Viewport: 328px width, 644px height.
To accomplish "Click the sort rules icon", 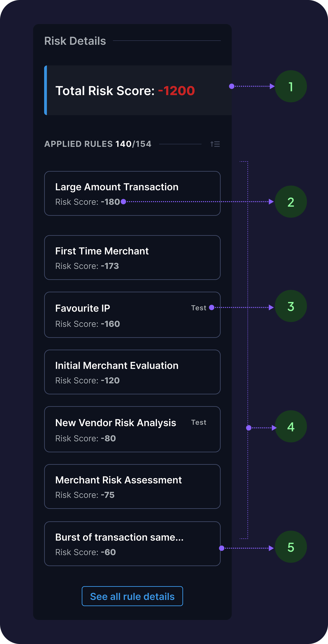I will point(215,144).
